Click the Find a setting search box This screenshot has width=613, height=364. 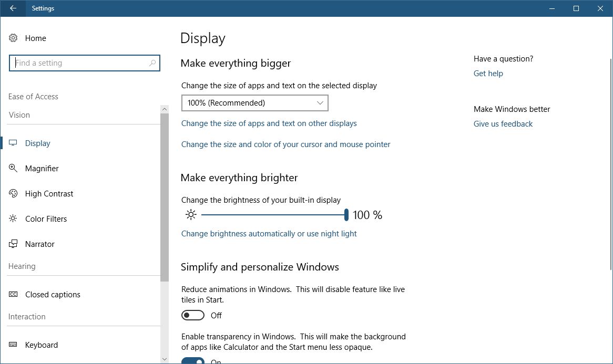point(85,63)
